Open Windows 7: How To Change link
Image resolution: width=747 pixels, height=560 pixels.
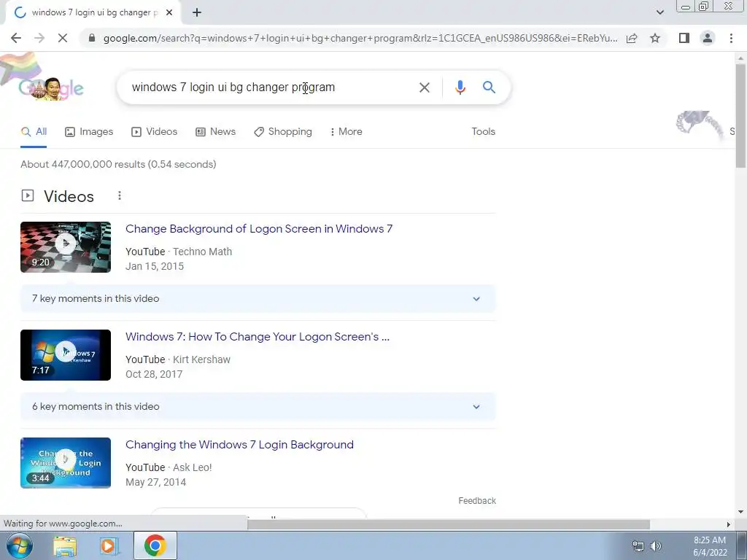[x=258, y=337]
